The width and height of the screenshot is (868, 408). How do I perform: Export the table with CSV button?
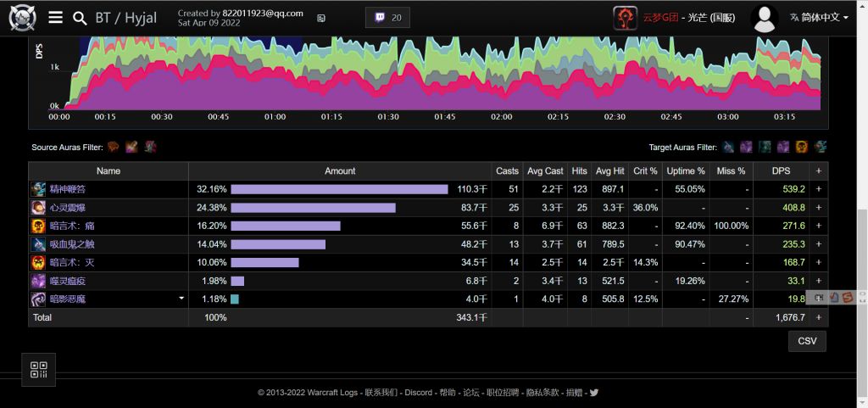point(806,341)
